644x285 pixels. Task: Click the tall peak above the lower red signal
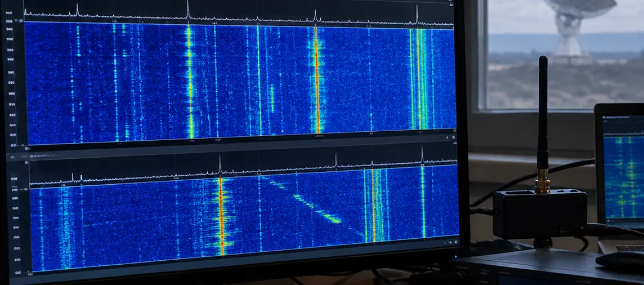click(x=220, y=165)
